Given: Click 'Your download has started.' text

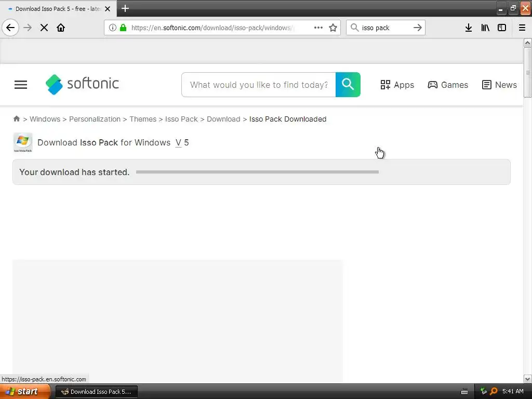Looking at the screenshot, I should tap(74, 172).
